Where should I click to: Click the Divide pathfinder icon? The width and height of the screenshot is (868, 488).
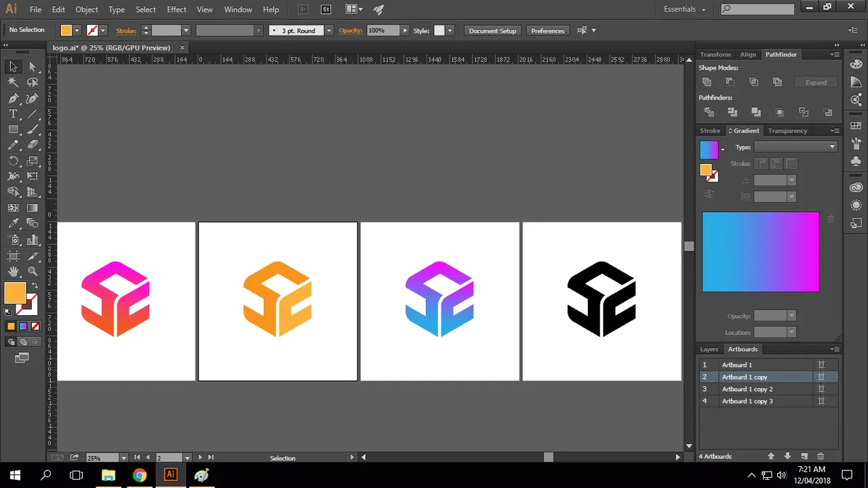(709, 112)
